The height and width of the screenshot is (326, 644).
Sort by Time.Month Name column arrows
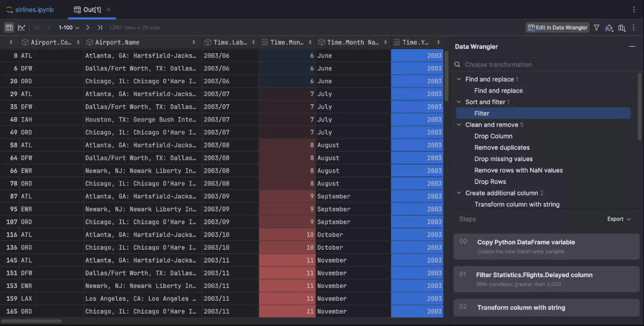point(385,42)
